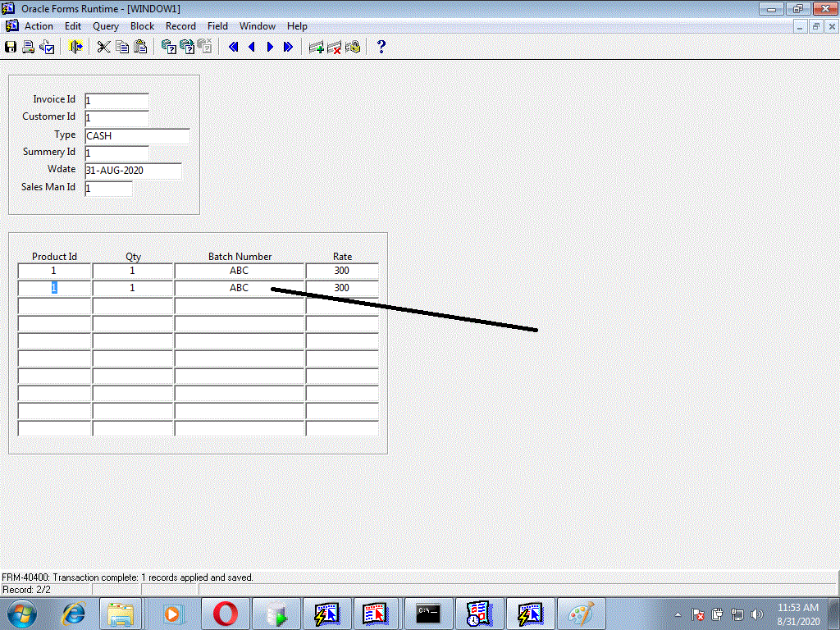Screen dimensions: 840x630
Task: Click the Insert Record green plus icon
Action: 316,48
